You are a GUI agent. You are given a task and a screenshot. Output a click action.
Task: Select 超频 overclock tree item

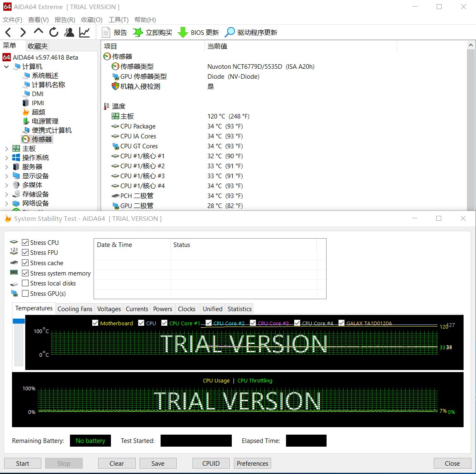38,112
